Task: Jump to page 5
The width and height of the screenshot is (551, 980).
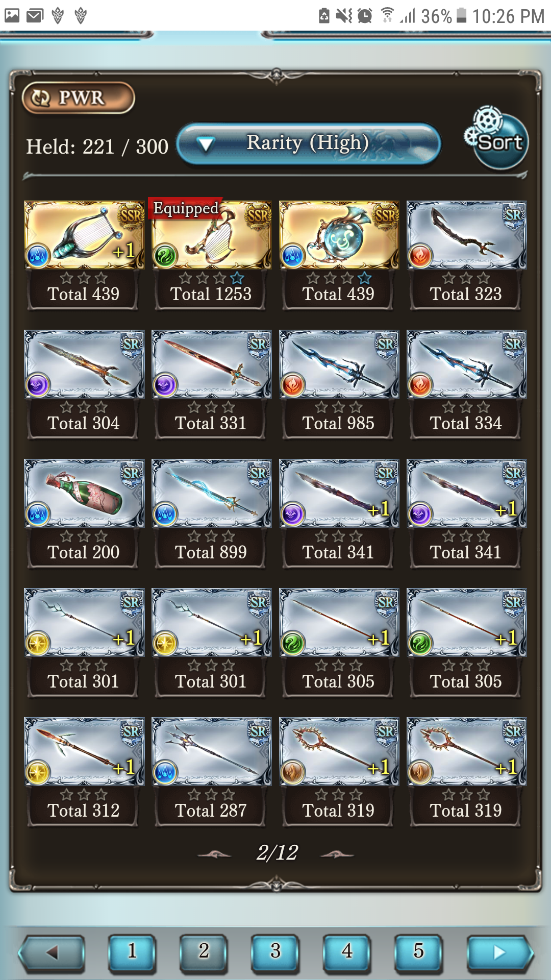Action: tap(418, 952)
